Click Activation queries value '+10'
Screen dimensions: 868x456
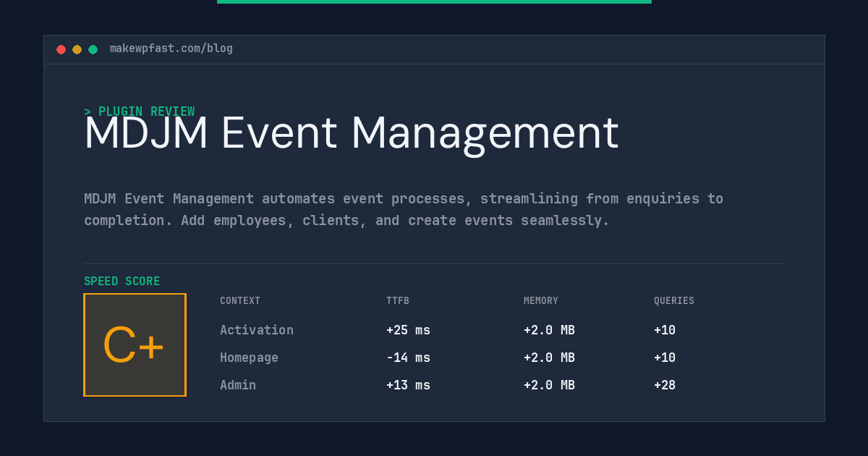point(665,330)
